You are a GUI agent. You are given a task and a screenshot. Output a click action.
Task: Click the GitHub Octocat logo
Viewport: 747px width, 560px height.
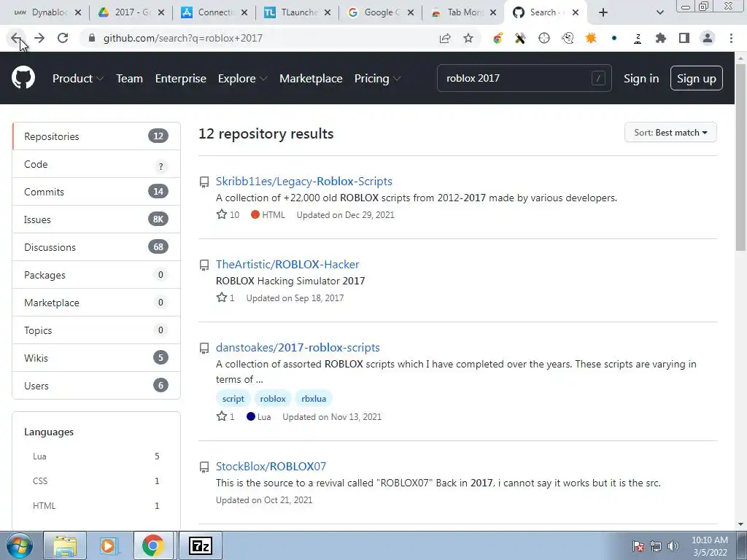tap(23, 78)
